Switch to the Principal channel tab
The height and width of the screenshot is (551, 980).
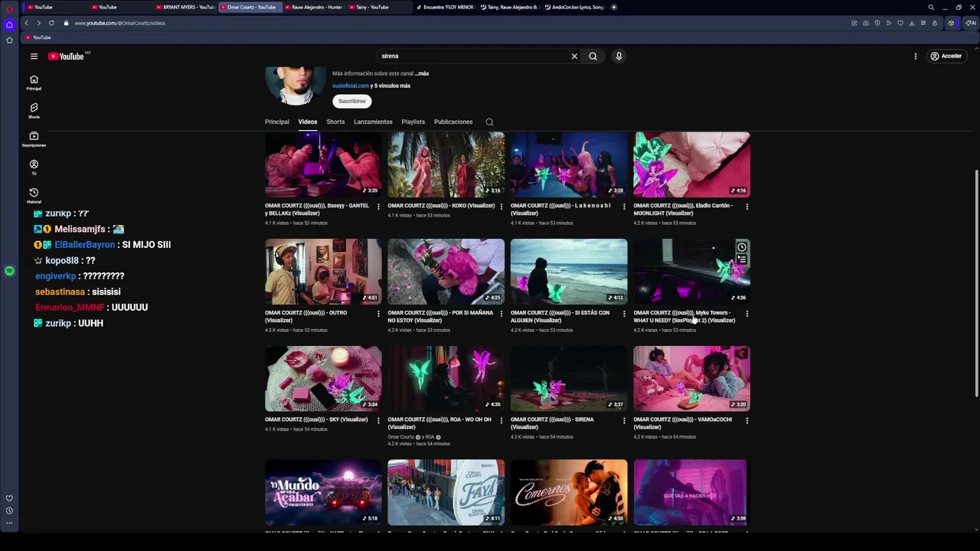click(277, 122)
